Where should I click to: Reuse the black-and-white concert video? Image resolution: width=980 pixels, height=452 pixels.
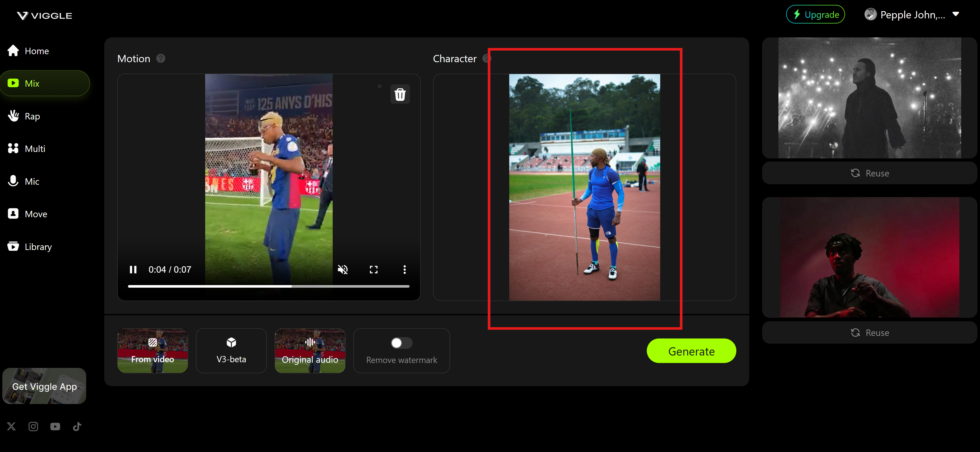point(870,173)
